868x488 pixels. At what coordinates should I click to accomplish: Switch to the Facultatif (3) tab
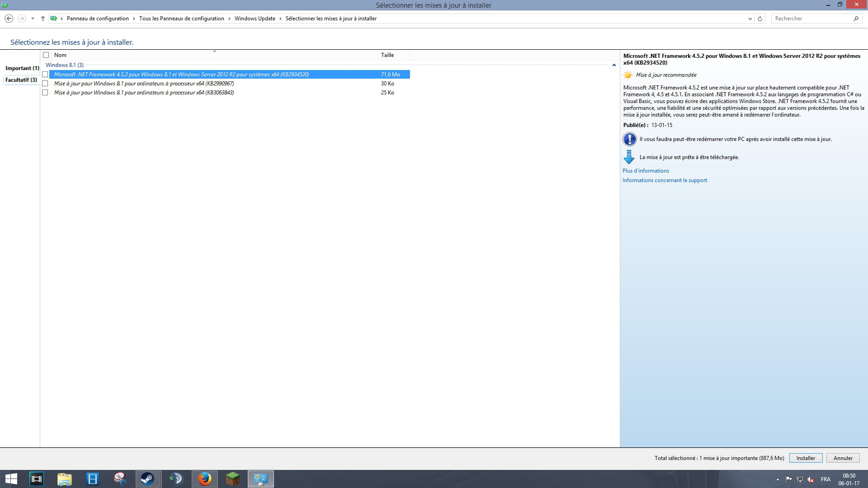(21, 80)
